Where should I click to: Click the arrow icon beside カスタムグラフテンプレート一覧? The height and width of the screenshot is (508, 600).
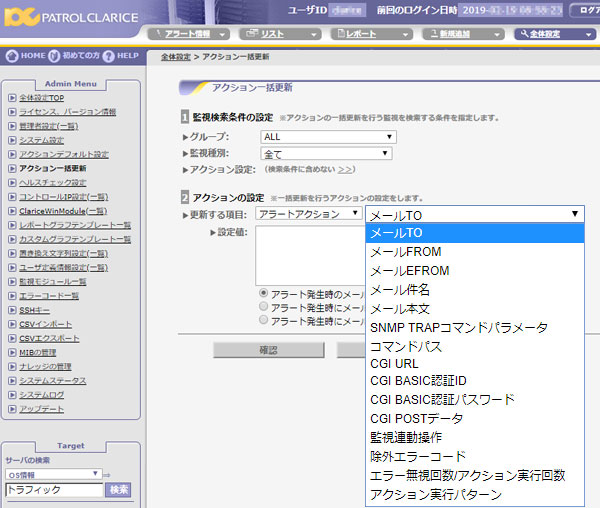tap(12, 239)
